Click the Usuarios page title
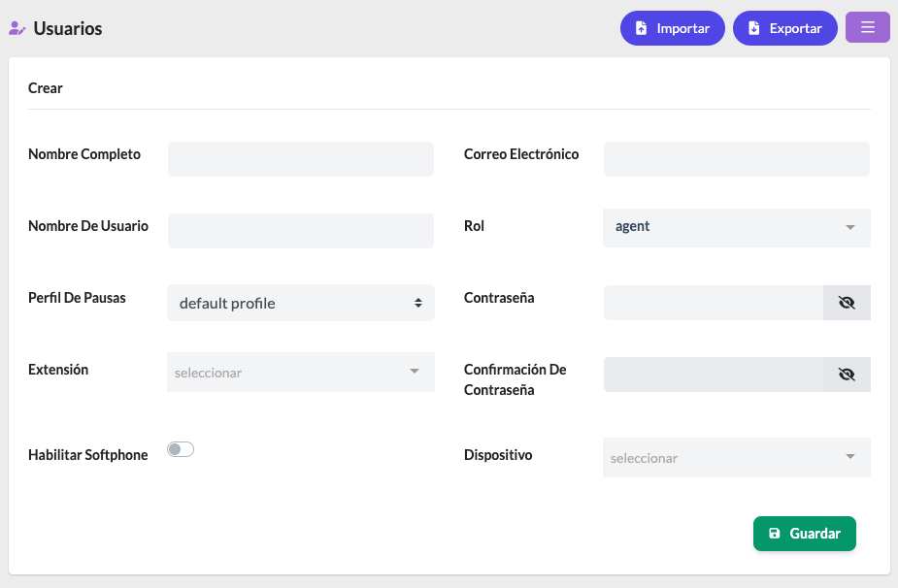This screenshot has width=898, height=588. tap(68, 28)
